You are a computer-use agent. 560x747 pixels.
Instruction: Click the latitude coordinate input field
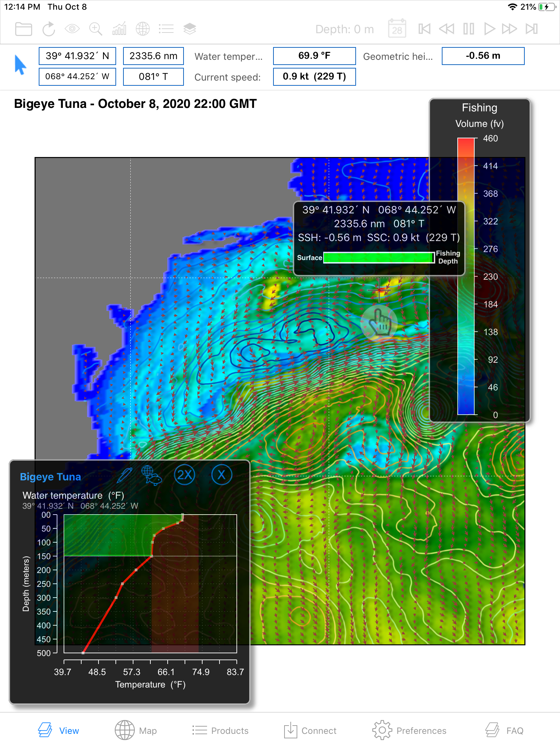pos(77,56)
